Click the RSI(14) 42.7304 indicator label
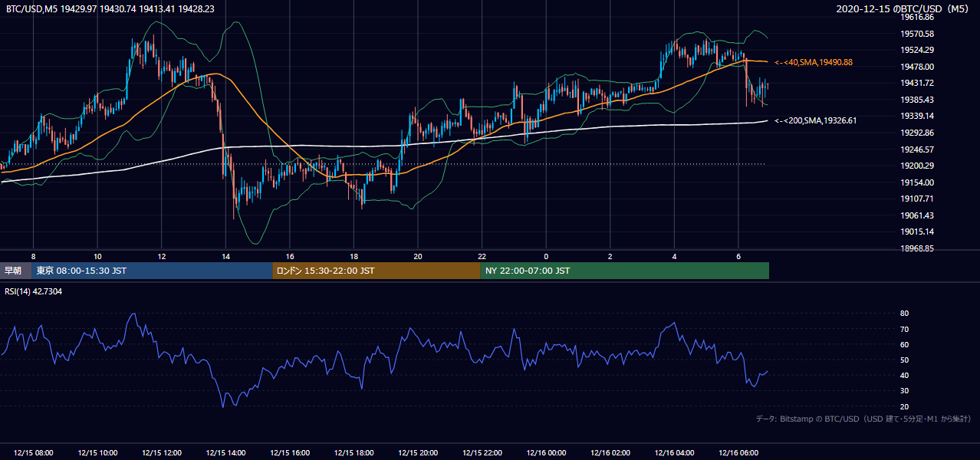Image resolution: width=980 pixels, height=460 pixels. coord(33,291)
